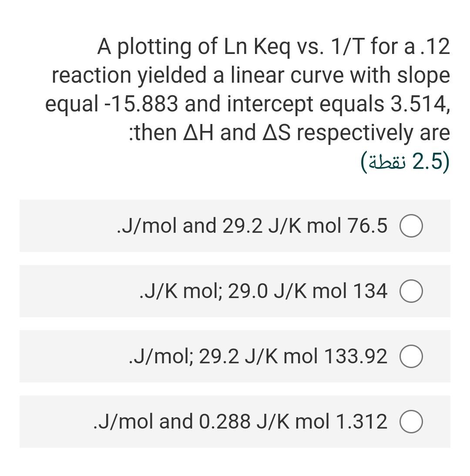Click the question number 12
Image resolution: width=470 pixels, height=476 pixels.
click(x=440, y=46)
